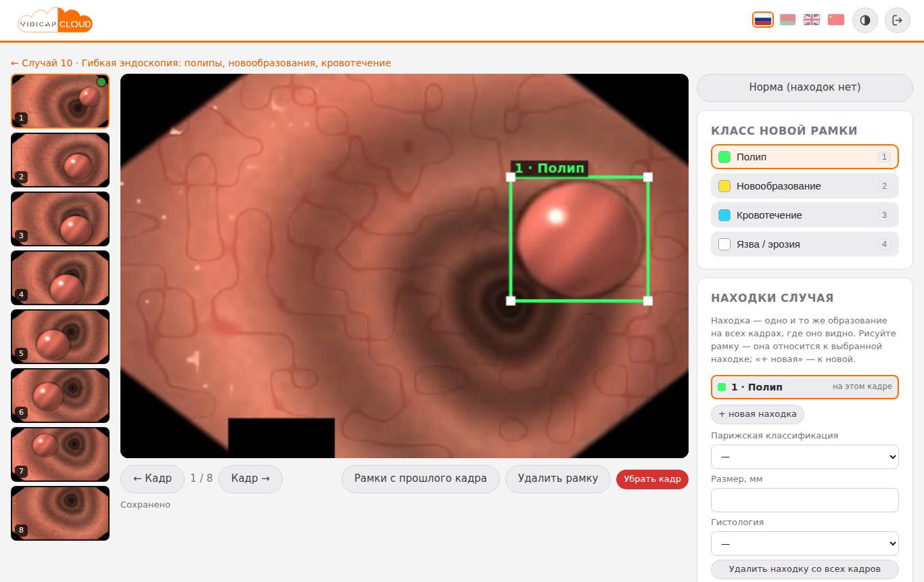Select frame thumbnail number 3
Image resolution: width=924 pixels, height=582 pixels.
coord(60,219)
